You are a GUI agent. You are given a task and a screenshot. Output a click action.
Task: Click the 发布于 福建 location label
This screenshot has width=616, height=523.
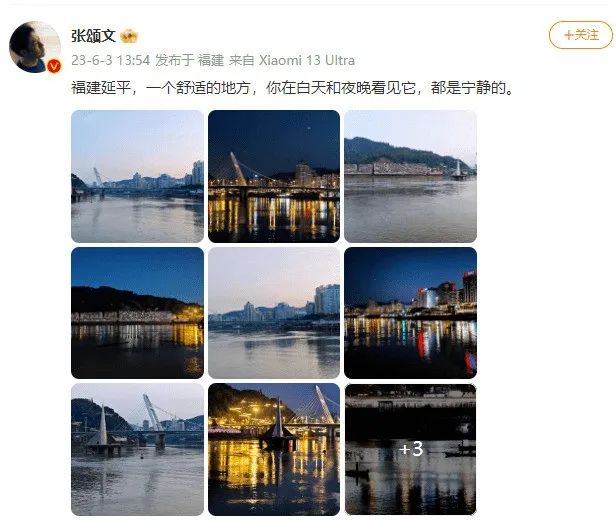pos(189,60)
